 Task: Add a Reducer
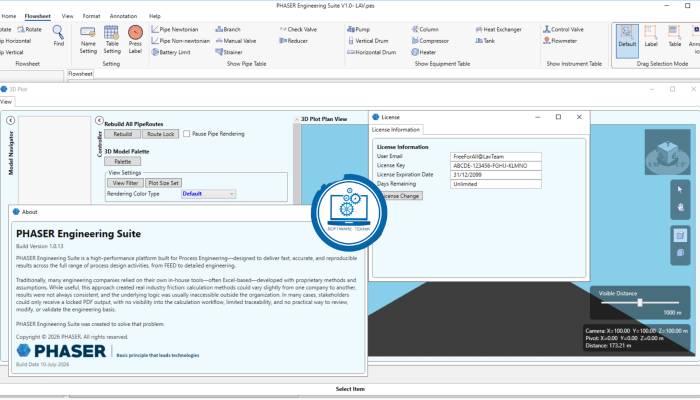point(293,41)
